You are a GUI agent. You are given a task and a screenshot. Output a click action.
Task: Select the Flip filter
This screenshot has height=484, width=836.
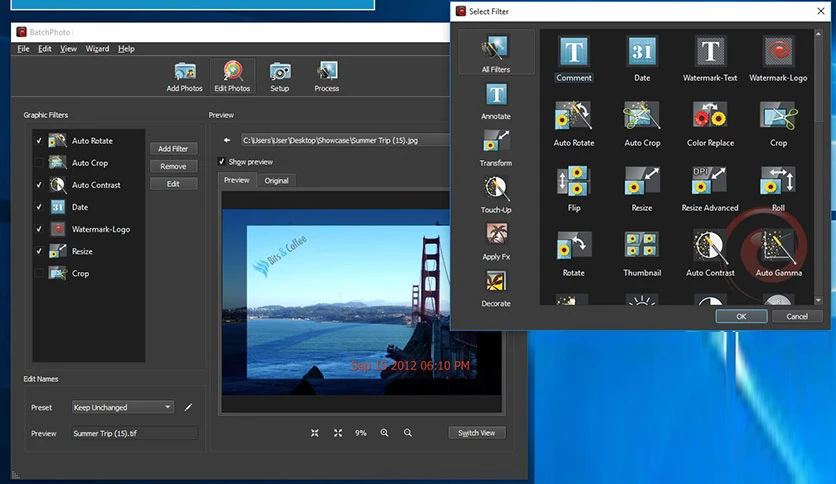574,189
